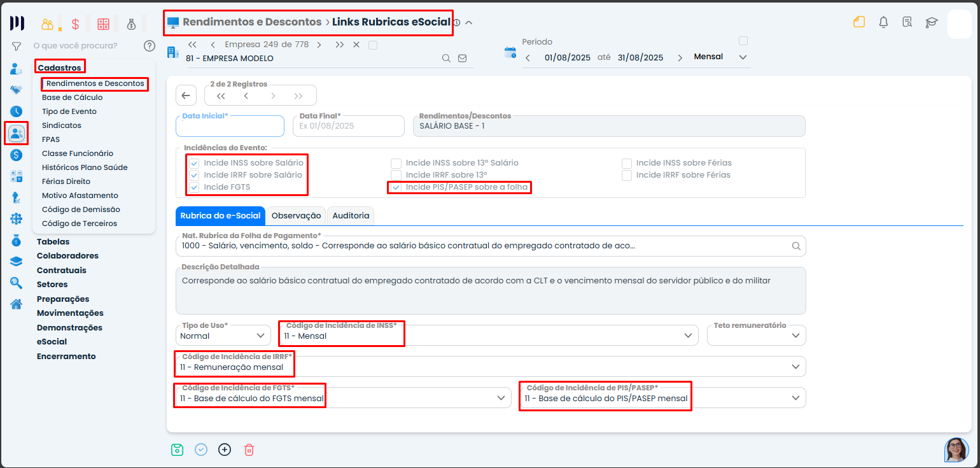Open Tipo de Evento menu item
980x468 pixels.
(x=69, y=111)
